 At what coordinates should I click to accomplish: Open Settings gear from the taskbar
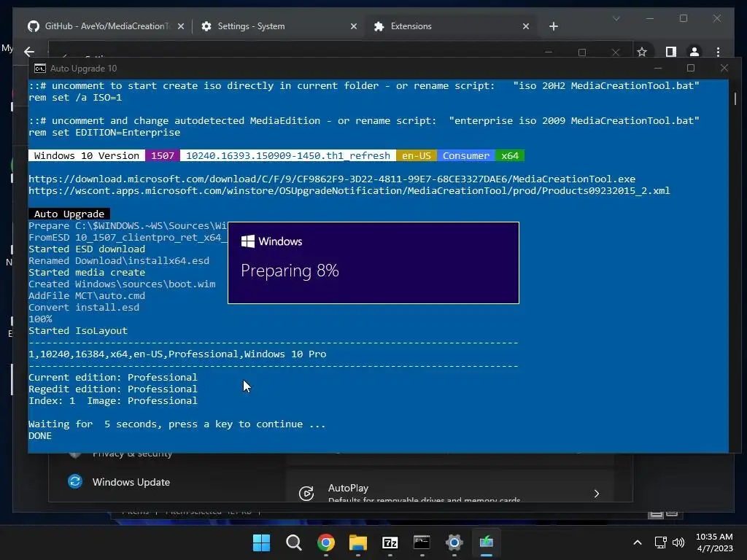pos(454,542)
